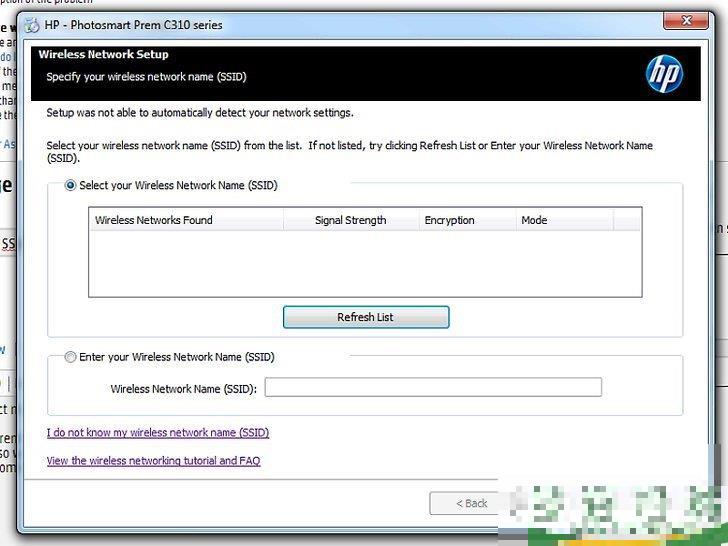Close the HP Photosmart setup window
Screen dimensions: 728x546
coord(687,20)
